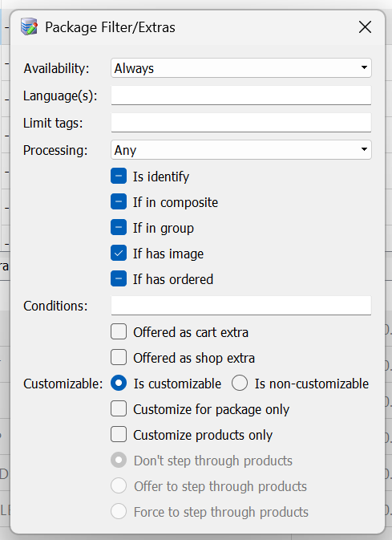Select Don't step through products option
Screen dimensions: 392x540
119,461
